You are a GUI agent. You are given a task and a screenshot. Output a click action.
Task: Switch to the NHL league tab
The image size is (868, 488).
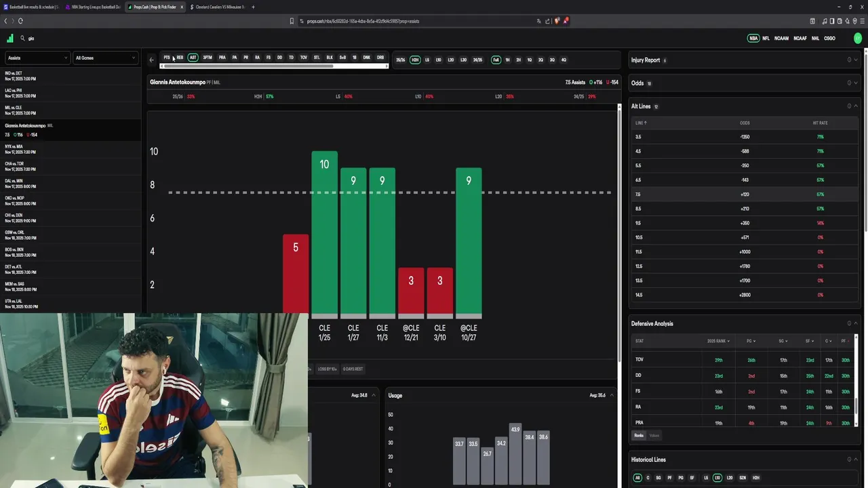pos(816,39)
